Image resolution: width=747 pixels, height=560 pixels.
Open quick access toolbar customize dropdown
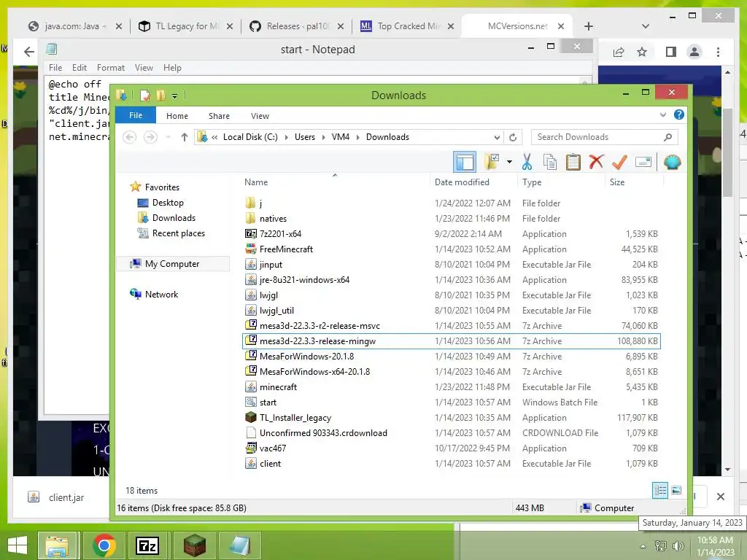tap(175, 96)
